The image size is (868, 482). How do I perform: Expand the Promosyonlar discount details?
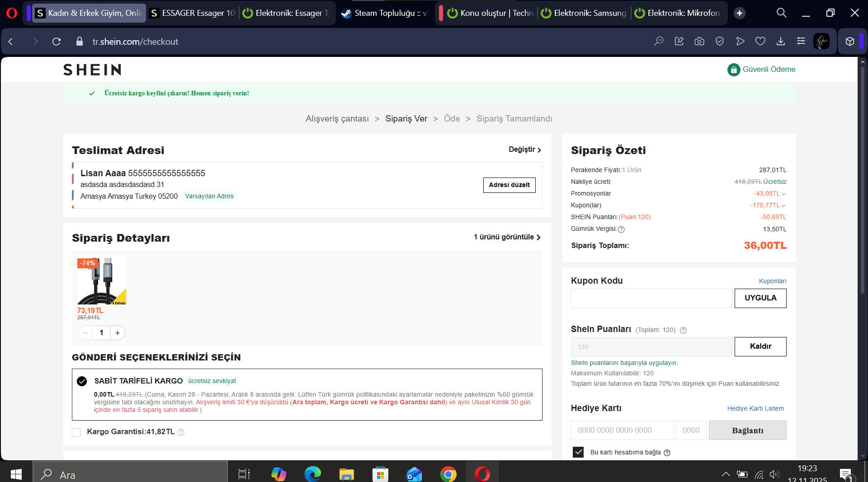pyautogui.click(x=783, y=194)
